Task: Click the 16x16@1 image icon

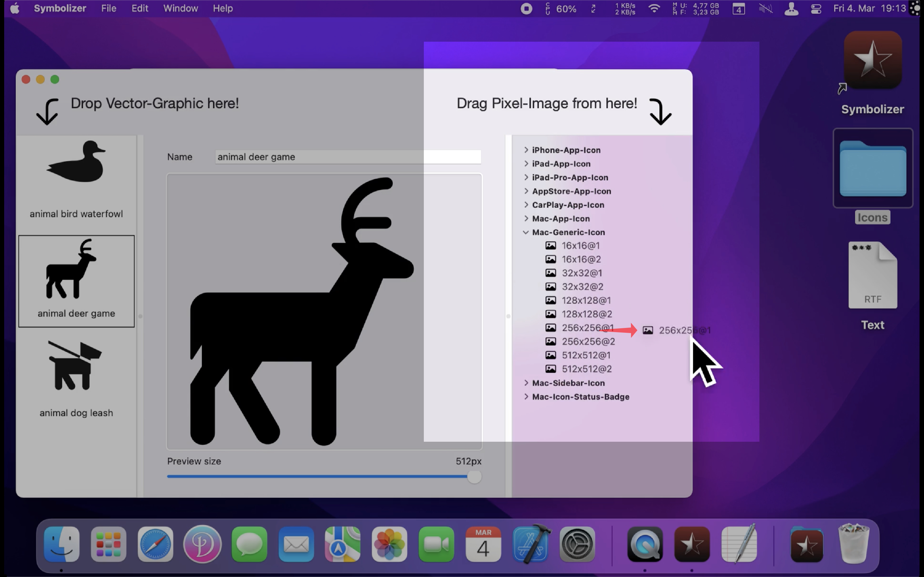Action: (x=550, y=246)
